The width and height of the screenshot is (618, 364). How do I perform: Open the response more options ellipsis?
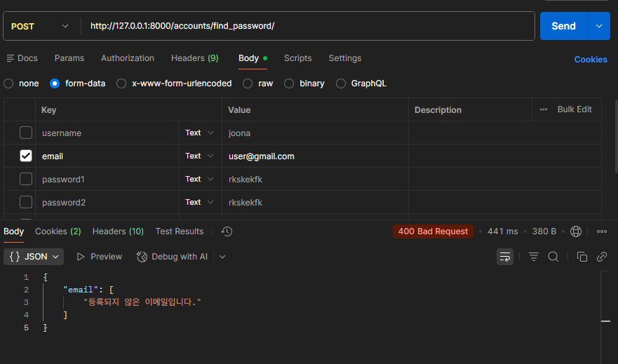tap(601, 231)
